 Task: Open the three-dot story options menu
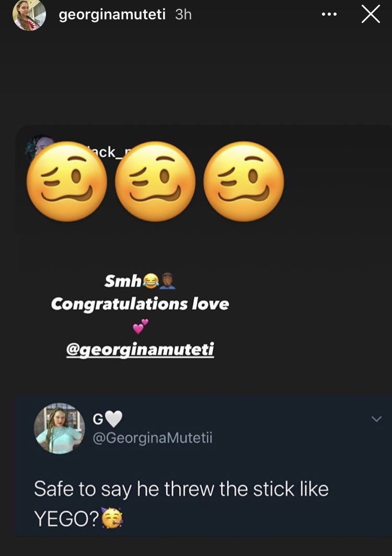(329, 15)
